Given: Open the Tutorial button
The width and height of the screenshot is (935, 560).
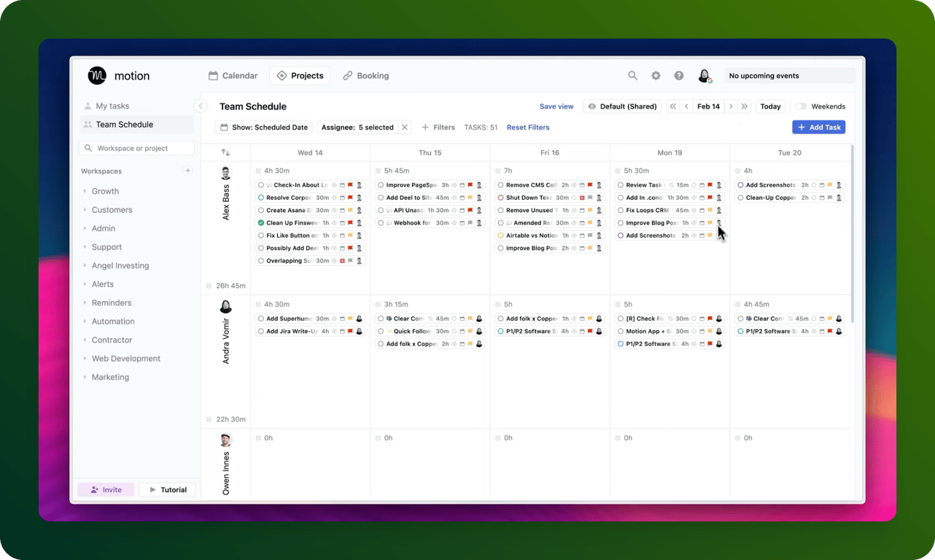Looking at the screenshot, I should (167, 490).
